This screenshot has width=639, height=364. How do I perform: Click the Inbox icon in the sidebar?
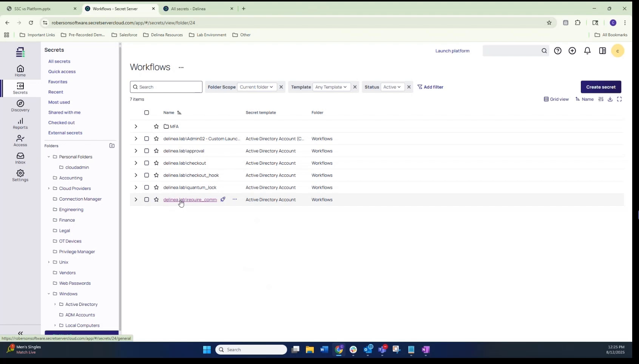[x=20, y=158]
